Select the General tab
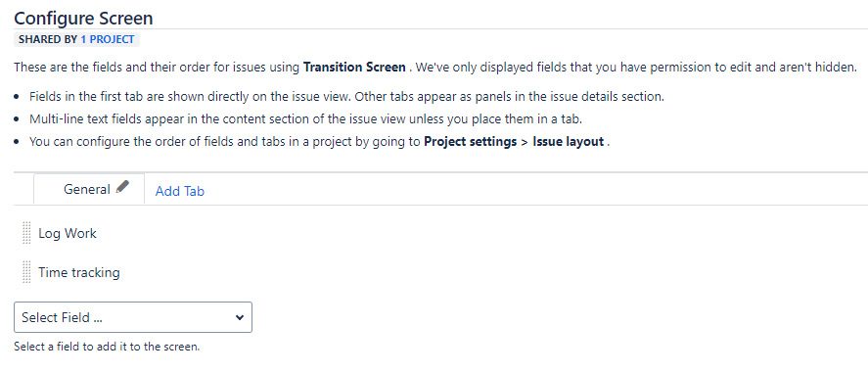This screenshot has height=373, width=868. pyautogui.click(x=89, y=189)
